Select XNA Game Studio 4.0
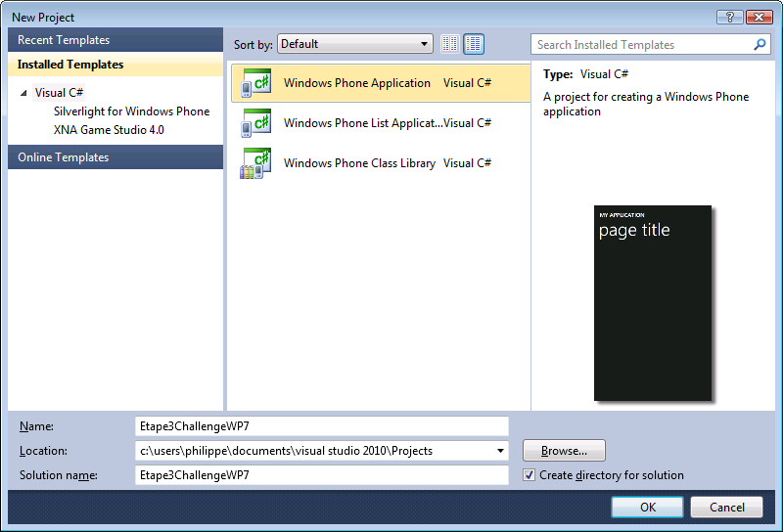Image resolution: width=783 pixels, height=532 pixels. pos(109,130)
